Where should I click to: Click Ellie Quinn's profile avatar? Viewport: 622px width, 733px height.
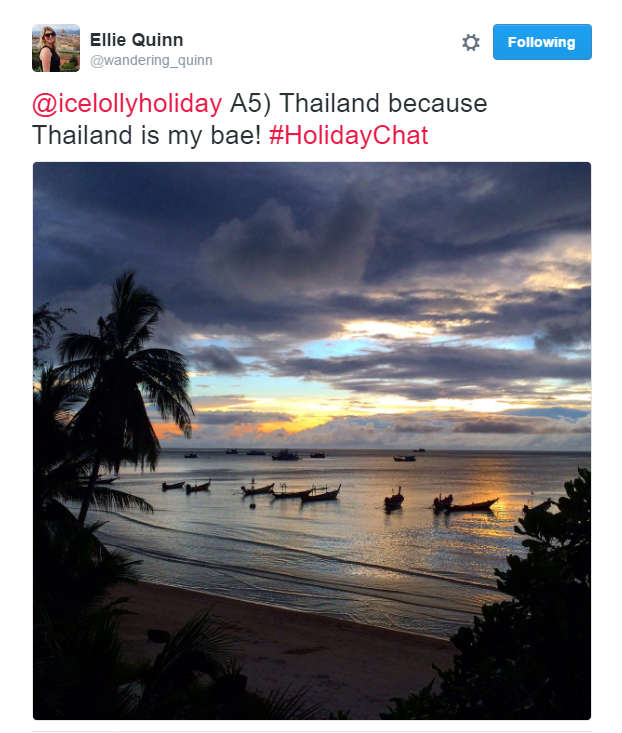click(x=56, y=48)
